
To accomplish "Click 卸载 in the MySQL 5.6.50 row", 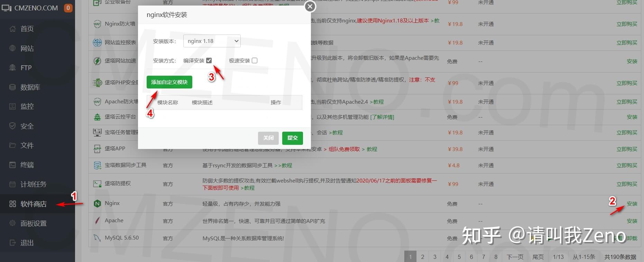I will (x=632, y=238).
